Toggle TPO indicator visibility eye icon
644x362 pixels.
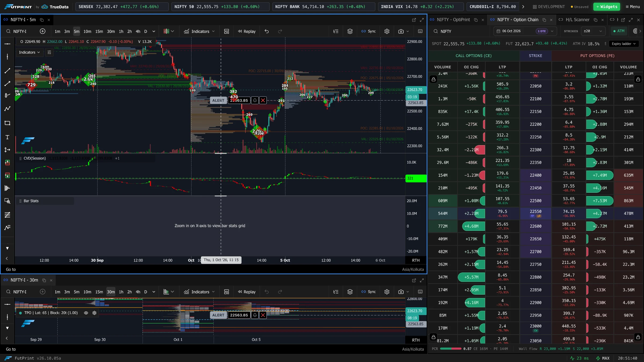click(x=86, y=313)
